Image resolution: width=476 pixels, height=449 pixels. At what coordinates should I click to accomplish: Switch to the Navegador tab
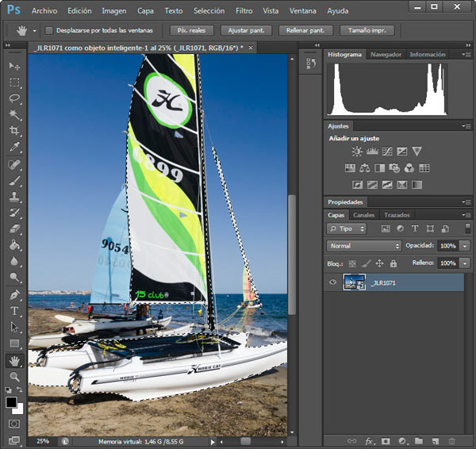pyautogui.click(x=386, y=55)
